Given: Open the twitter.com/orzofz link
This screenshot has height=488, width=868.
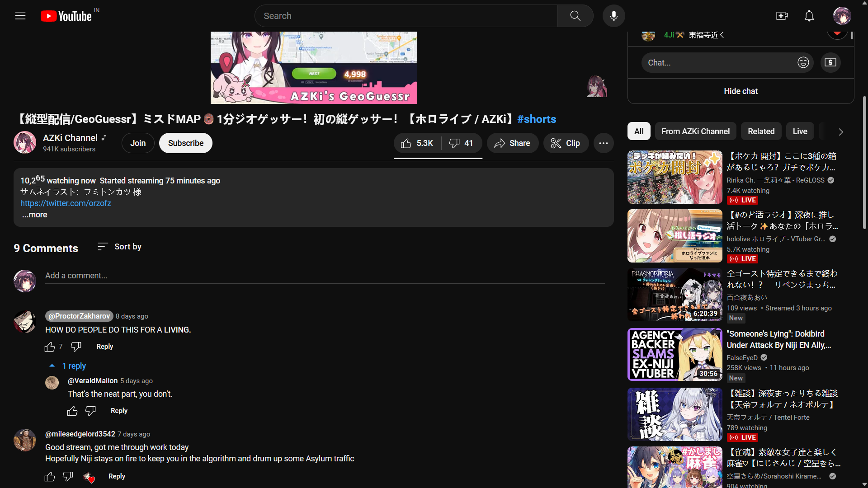Looking at the screenshot, I should click(x=66, y=203).
